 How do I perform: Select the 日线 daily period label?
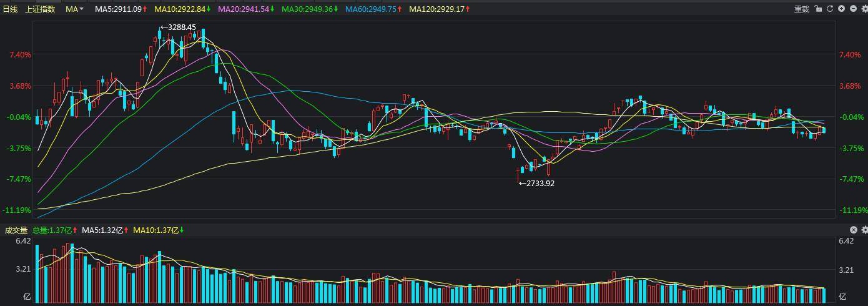(10, 9)
